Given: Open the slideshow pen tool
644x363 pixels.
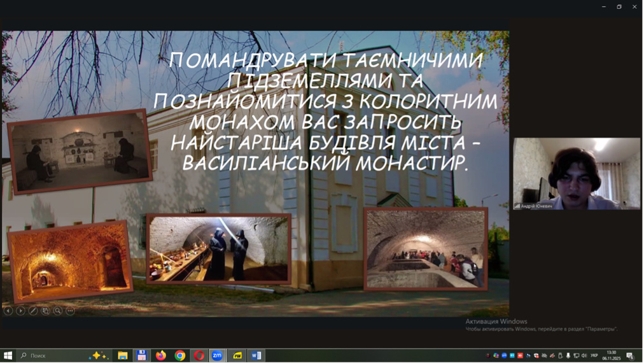Looking at the screenshot, I should point(33,311).
